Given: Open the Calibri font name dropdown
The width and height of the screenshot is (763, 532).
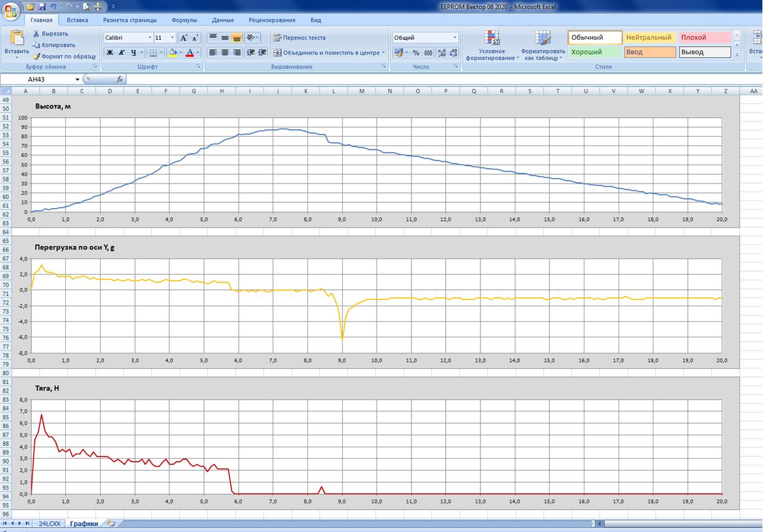Looking at the screenshot, I should (149, 38).
